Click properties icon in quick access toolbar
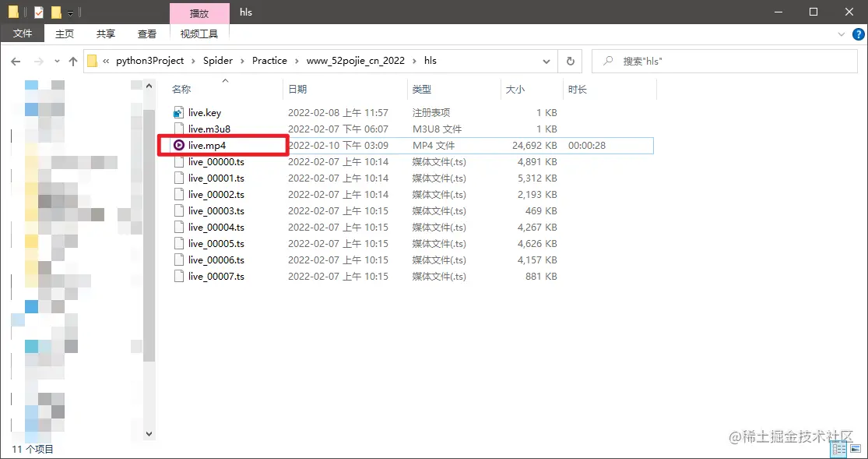 (39, 12)
